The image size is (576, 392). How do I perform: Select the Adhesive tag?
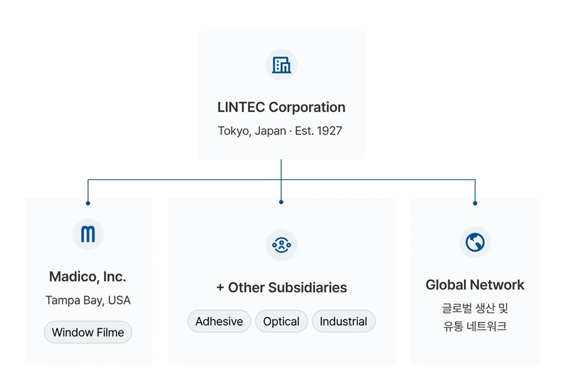(219, 321)
